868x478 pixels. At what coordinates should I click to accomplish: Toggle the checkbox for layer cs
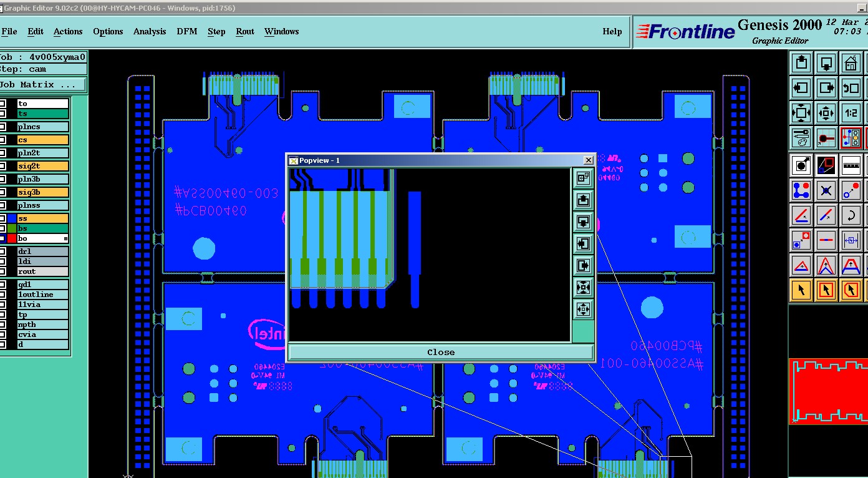pos(2,140)
